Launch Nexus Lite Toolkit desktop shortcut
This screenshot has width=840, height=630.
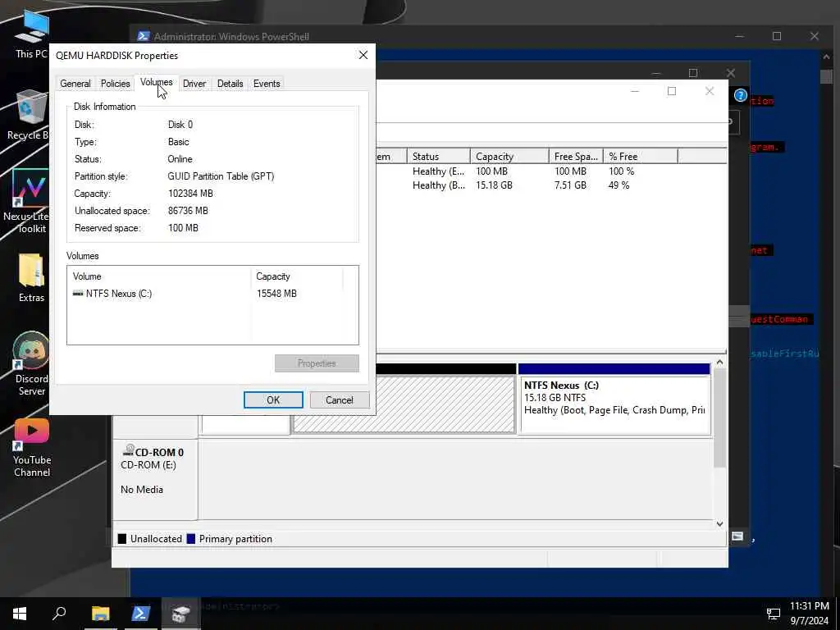click(x=27, y=201)
